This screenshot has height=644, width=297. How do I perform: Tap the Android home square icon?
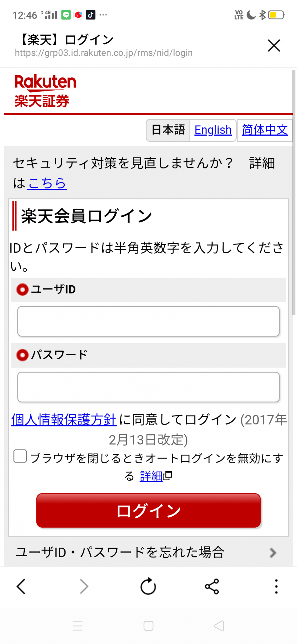[x=148, y=626]
